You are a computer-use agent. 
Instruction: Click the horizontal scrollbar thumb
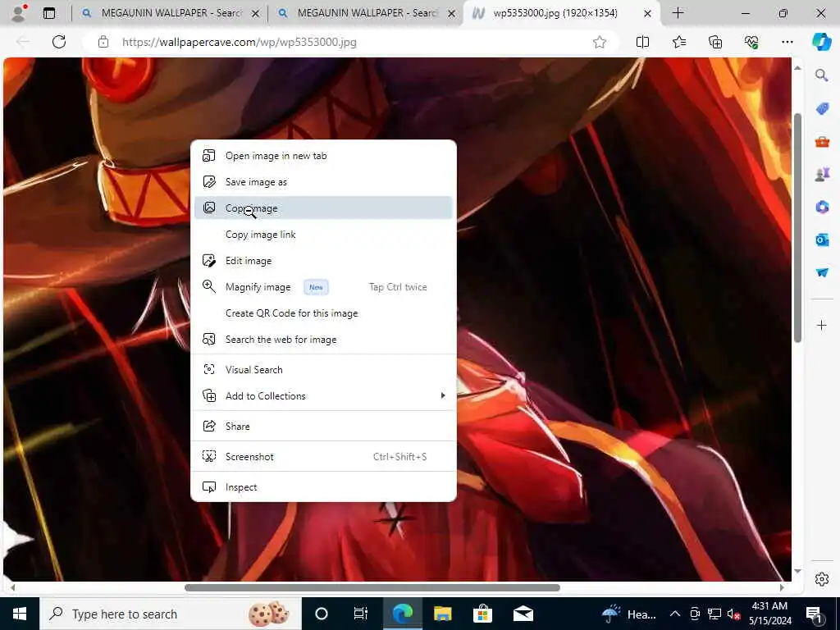[x=372, y=587]
